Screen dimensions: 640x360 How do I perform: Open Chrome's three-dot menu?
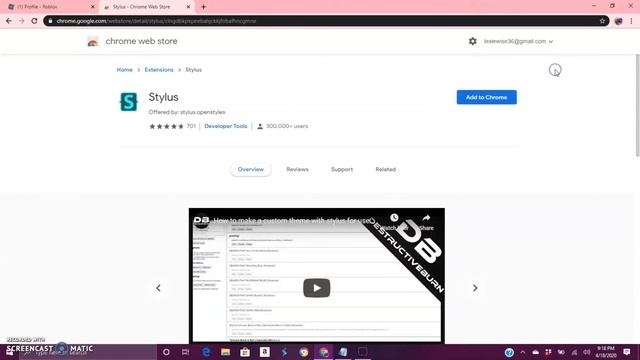coord(631,21)
